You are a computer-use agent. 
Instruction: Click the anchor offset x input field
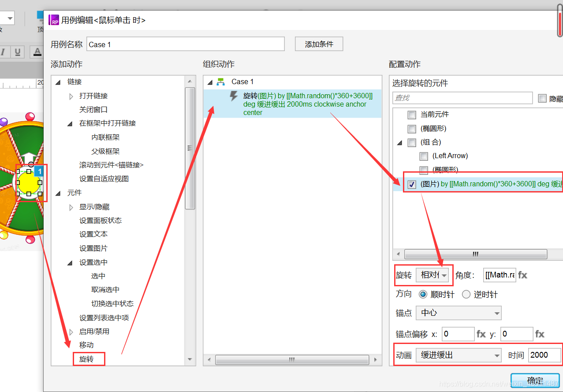458,334
